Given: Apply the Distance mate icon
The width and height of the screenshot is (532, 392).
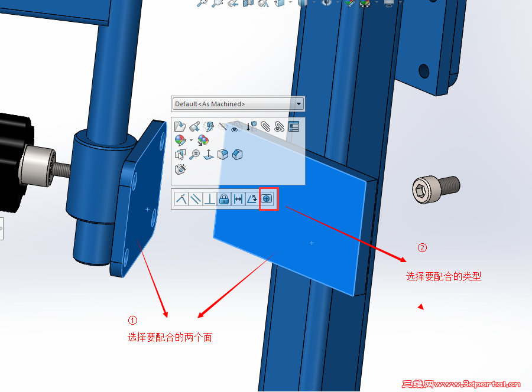Looking at the screenshot, I should click(x=238, y=199).
